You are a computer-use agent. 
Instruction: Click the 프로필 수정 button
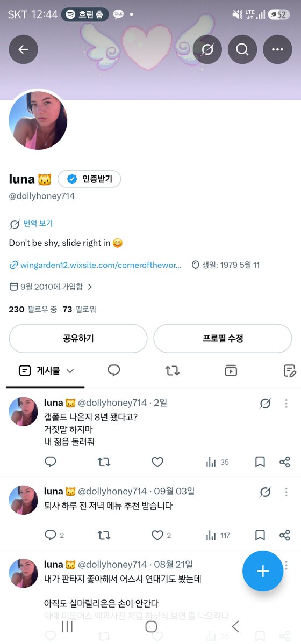[223, 339]
